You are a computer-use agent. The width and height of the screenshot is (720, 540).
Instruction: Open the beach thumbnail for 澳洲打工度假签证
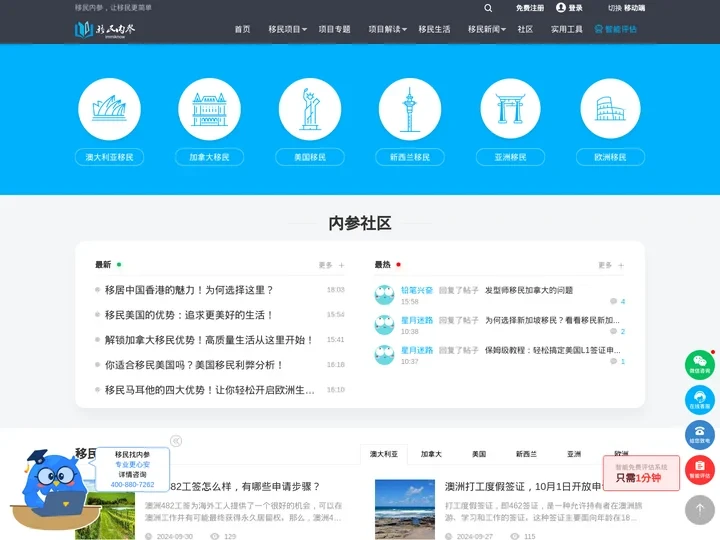tap(405, 509)
